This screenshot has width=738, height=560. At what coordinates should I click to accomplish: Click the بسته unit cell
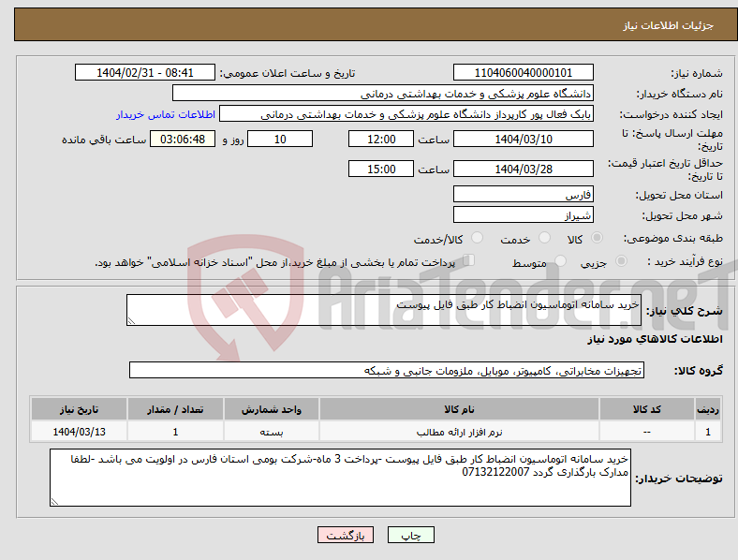(x=272, y=432)
